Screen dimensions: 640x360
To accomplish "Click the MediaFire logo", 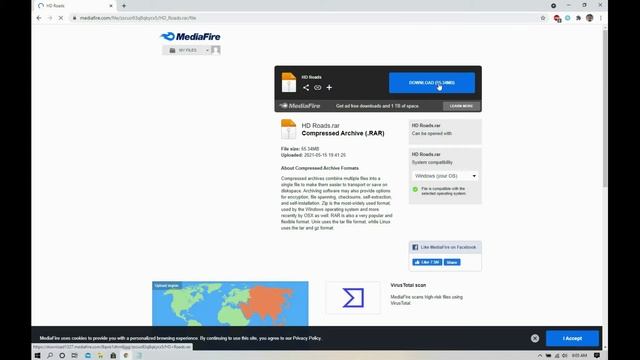I will [x=190, y=37].
